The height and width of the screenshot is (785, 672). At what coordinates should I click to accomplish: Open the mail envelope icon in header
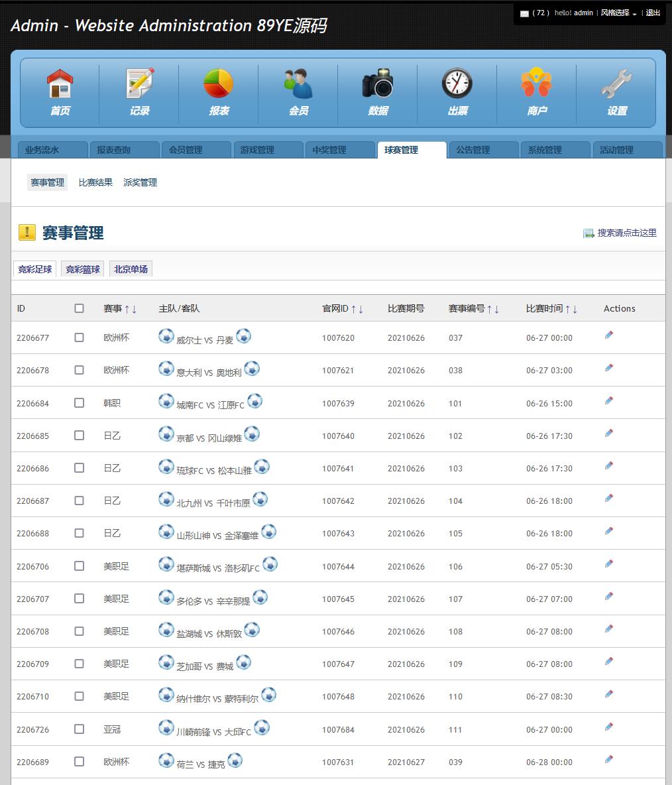[524, 13]
